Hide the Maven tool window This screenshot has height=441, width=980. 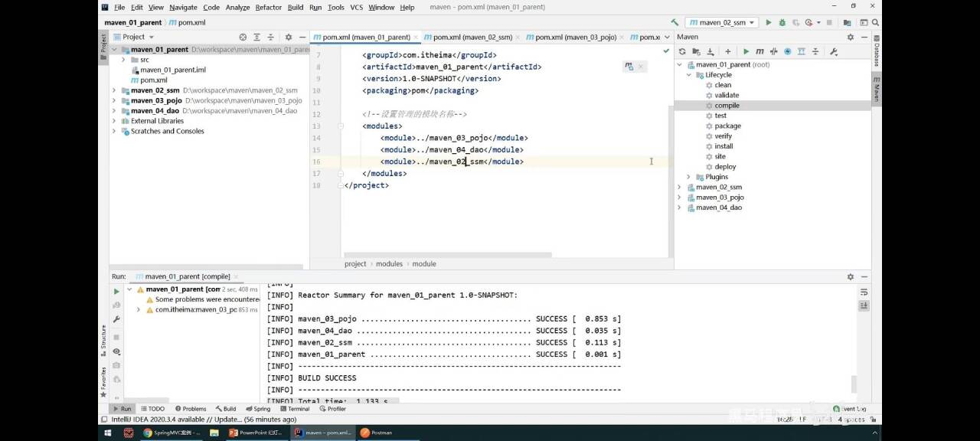pos(864,37)
